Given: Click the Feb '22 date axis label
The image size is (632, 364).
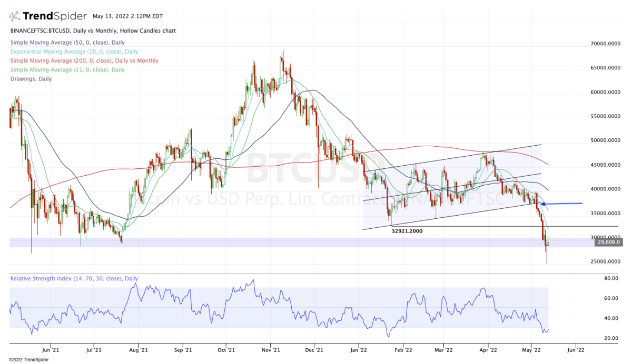Looking at the screenshot, I should (x=403, y=349).
